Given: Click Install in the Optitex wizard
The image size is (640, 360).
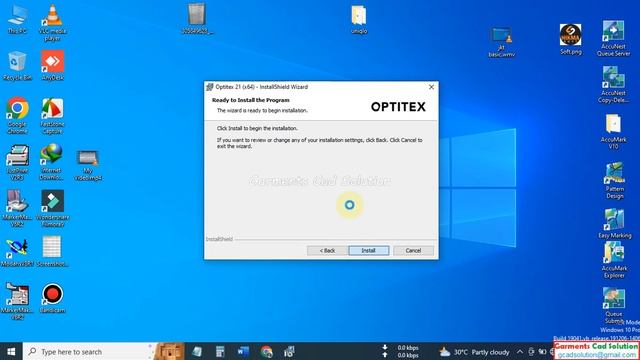Looking at the screenshot, I should pos(368,250).
